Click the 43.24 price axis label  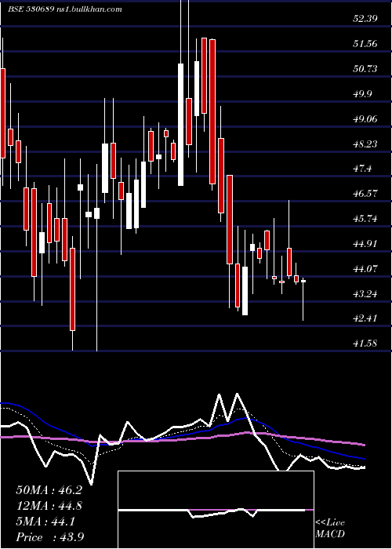click(x=365, y=294)
